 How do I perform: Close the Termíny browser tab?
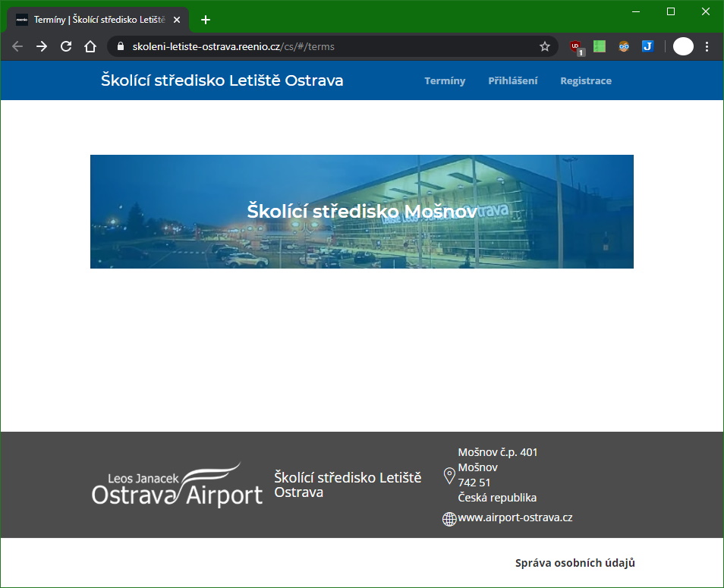click(177, 20)
